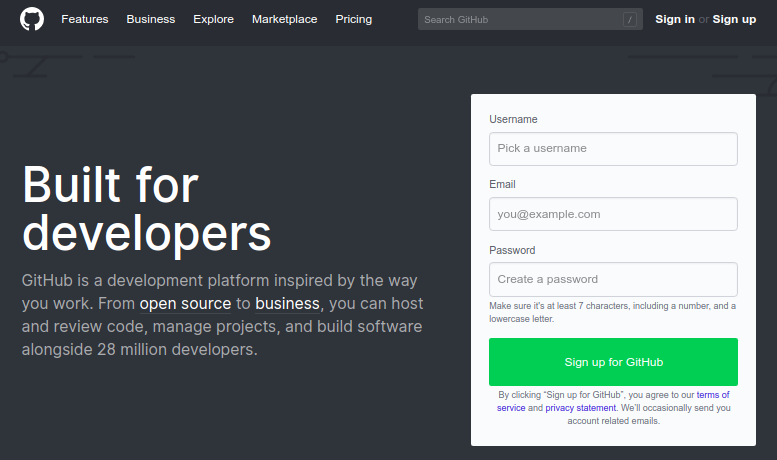The image size is (777, 460).
Task: Follow the business link in description
Action: pyautogui.click(x=287, y=303)
